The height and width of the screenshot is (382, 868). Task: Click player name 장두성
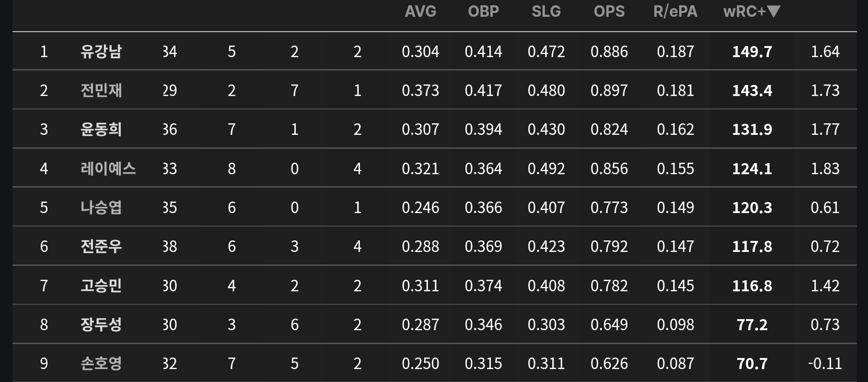(x=101, y=324)
